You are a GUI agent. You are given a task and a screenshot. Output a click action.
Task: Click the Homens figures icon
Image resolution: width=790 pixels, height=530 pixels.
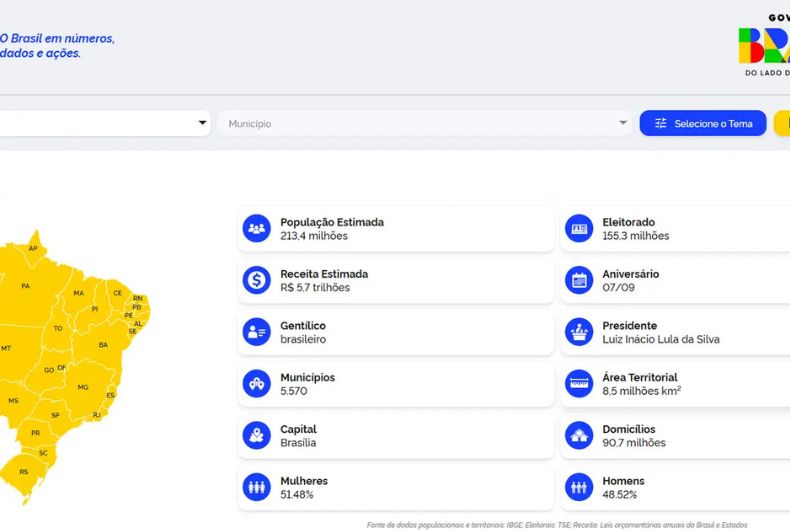coord(579,488)
